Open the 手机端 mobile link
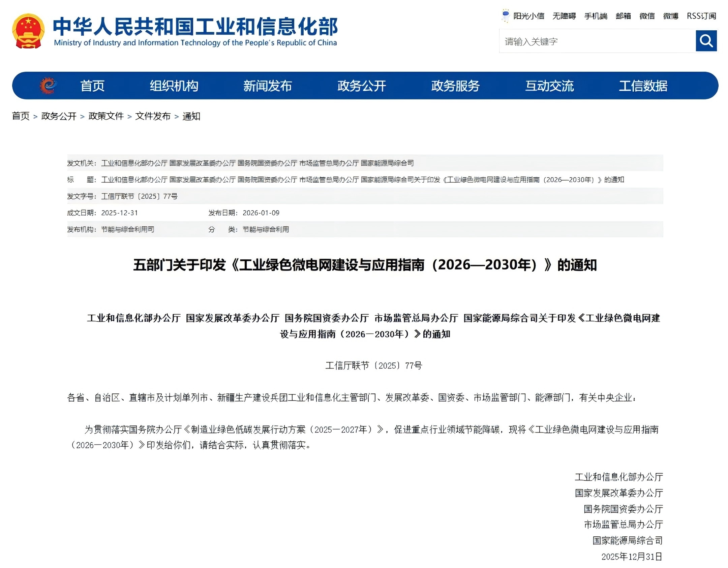 tap(596, 16)
